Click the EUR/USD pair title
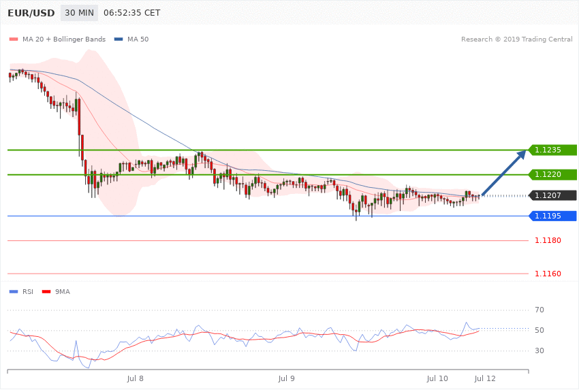Screen dimensions: 579x392 pos(31,13)
